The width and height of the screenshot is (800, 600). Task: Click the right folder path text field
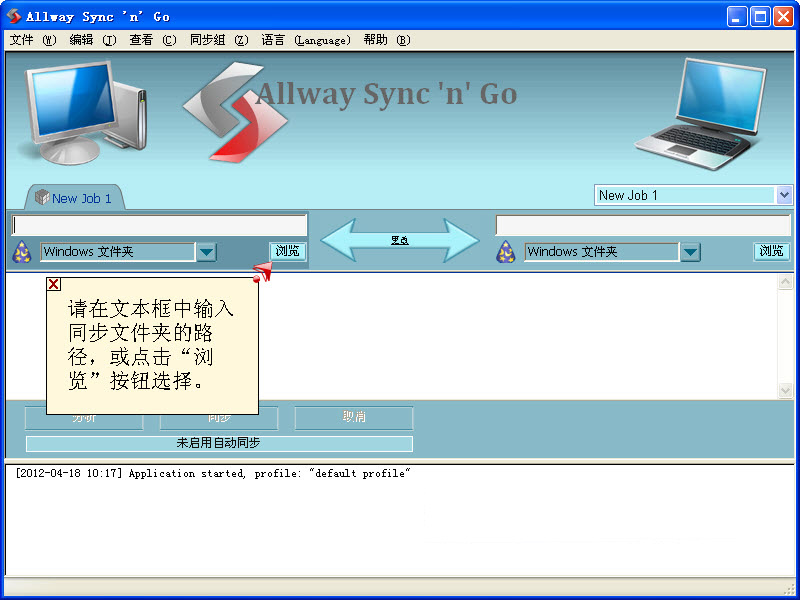coord(643,226)
